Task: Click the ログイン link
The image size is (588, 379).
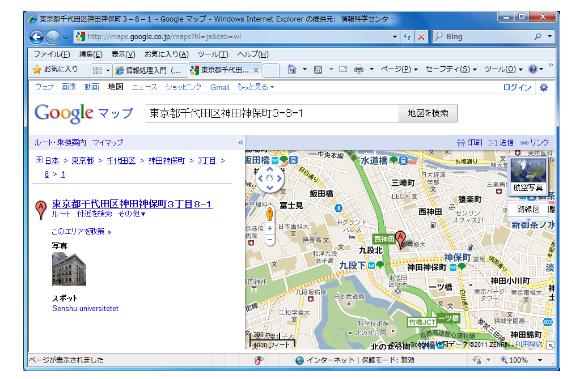Action: pyautogui.click(x=517, y=87)
